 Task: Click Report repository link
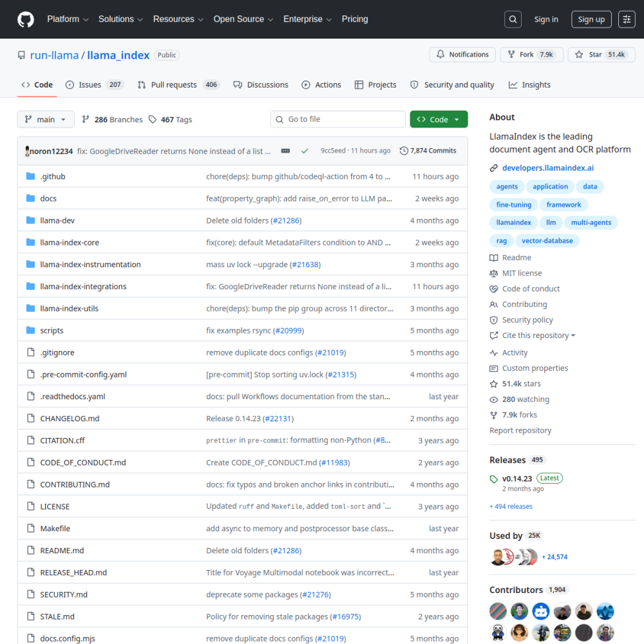[x=520, y=431]
